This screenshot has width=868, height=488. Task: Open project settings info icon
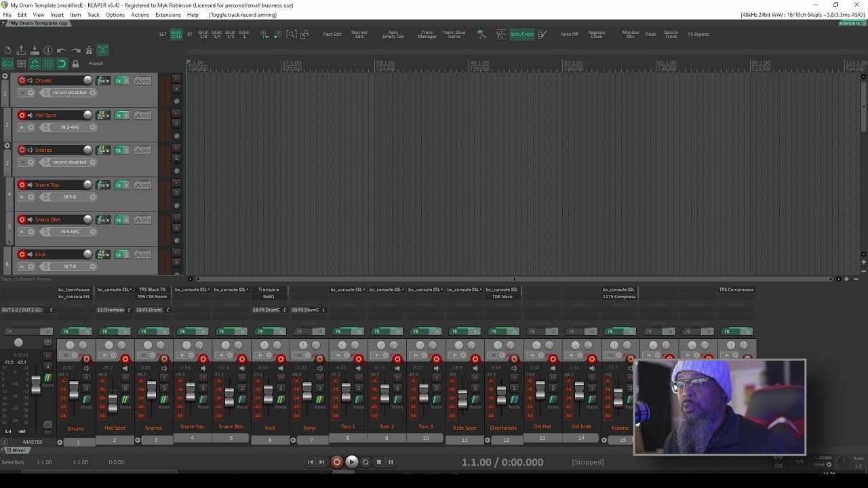(x=48, y=50)
